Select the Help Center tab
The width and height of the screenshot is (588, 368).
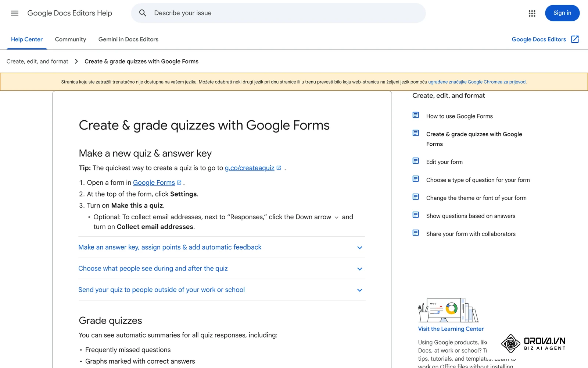pyautogui.click(x=27, y=39)
